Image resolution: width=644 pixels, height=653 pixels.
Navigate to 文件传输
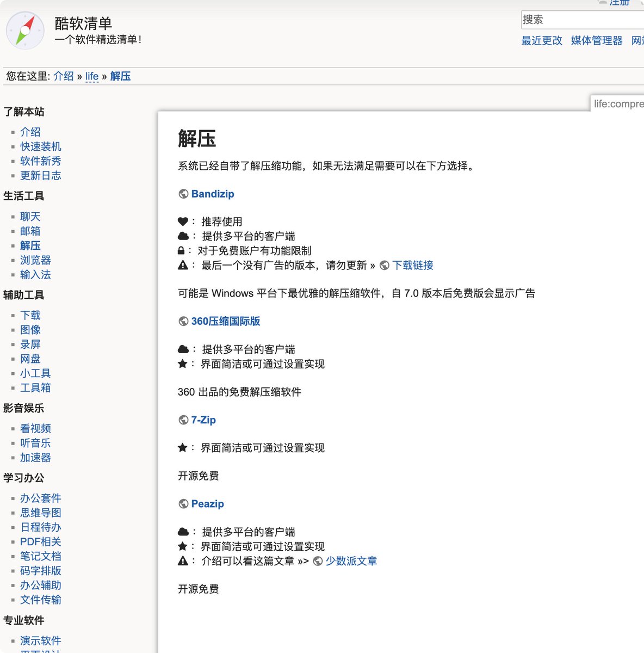point(41,600)
